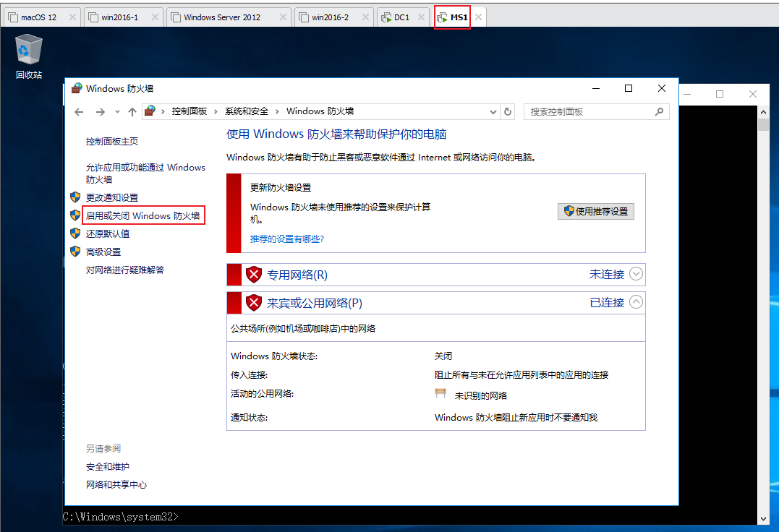Screen dimensions: 779x532
Task: Switch to DC1 tab
Action: point(401,17)
